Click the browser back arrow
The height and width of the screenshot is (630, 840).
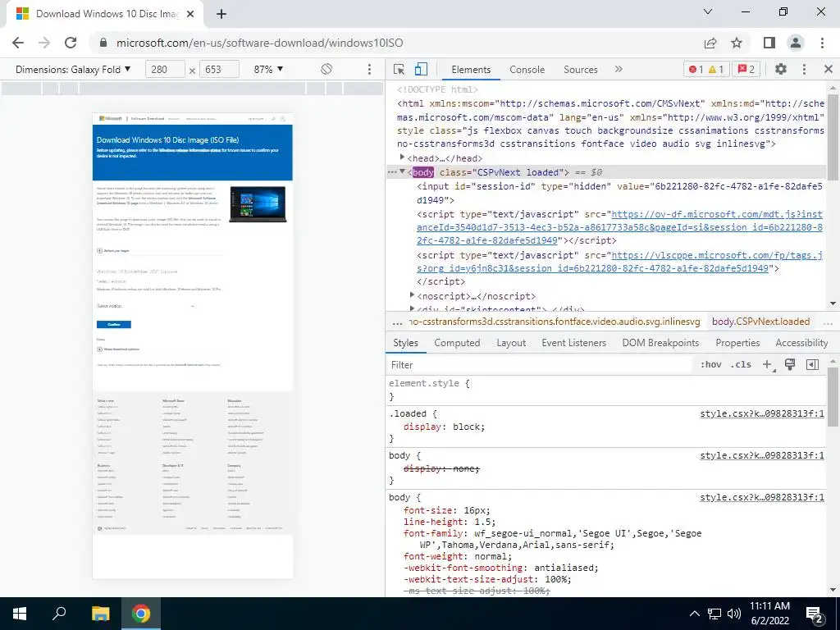tap(18, 43)
